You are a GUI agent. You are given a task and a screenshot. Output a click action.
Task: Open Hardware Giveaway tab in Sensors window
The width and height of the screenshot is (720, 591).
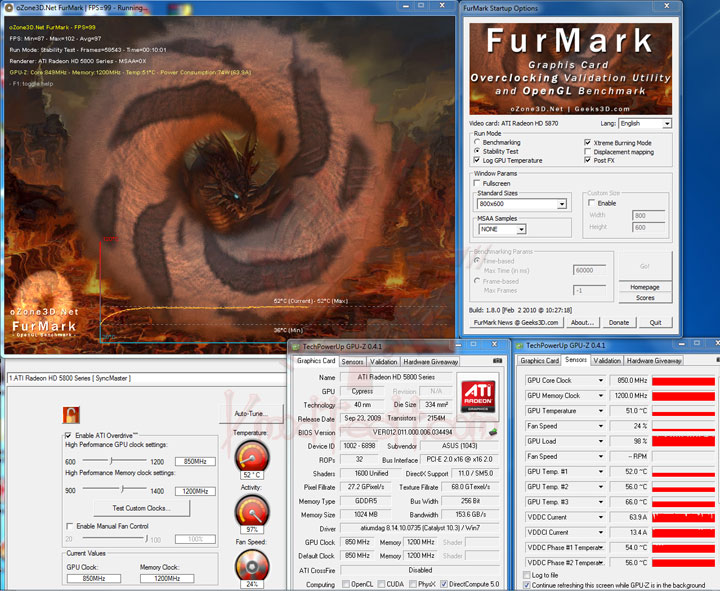tap(654, 361)
